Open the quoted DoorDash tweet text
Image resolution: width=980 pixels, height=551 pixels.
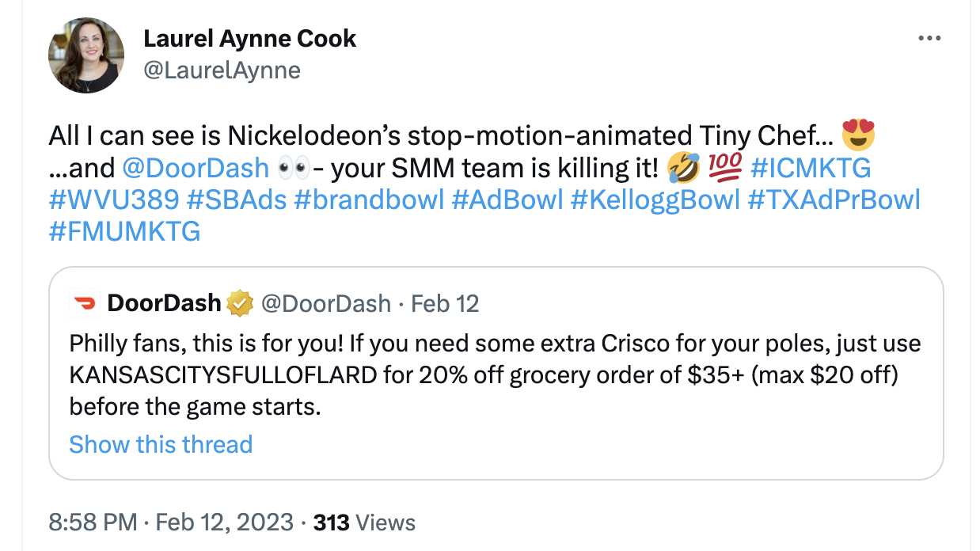[495, 376]
